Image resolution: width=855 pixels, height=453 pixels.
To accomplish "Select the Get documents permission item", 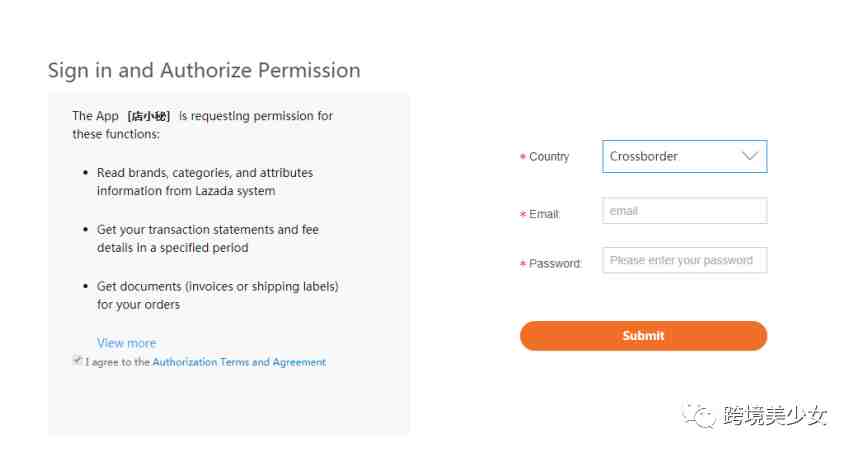I will point(218,295).
